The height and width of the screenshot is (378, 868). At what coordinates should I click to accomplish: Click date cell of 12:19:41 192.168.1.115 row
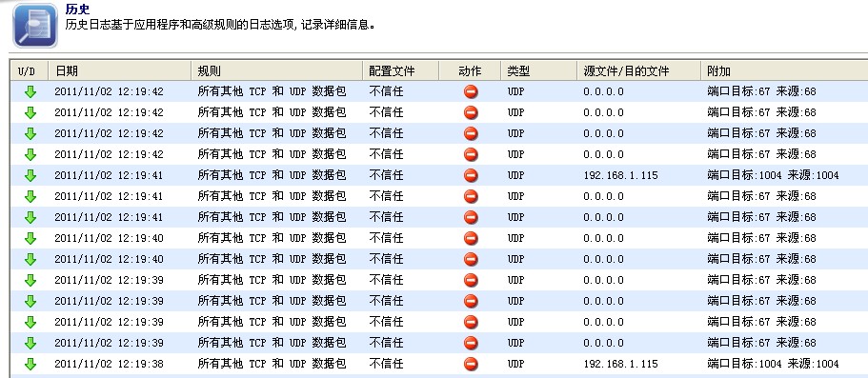coord(109,175)
